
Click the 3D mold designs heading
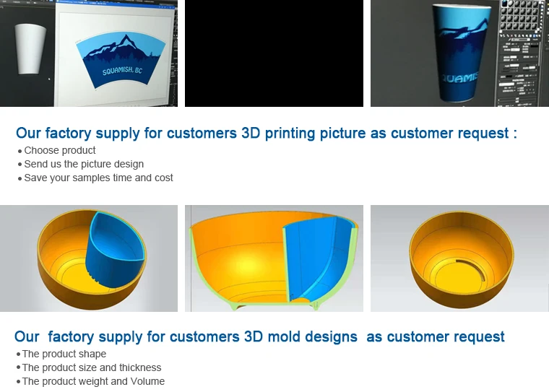(259, 336)
